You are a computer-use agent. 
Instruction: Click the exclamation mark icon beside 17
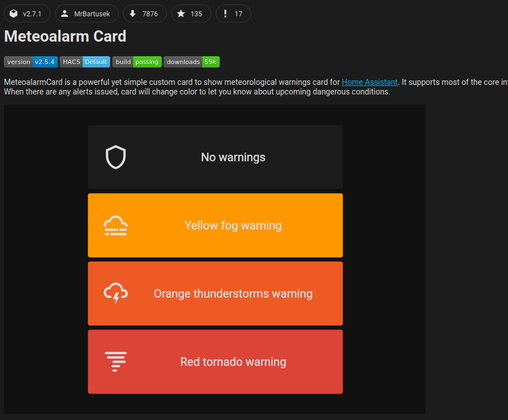click(225, 13)
